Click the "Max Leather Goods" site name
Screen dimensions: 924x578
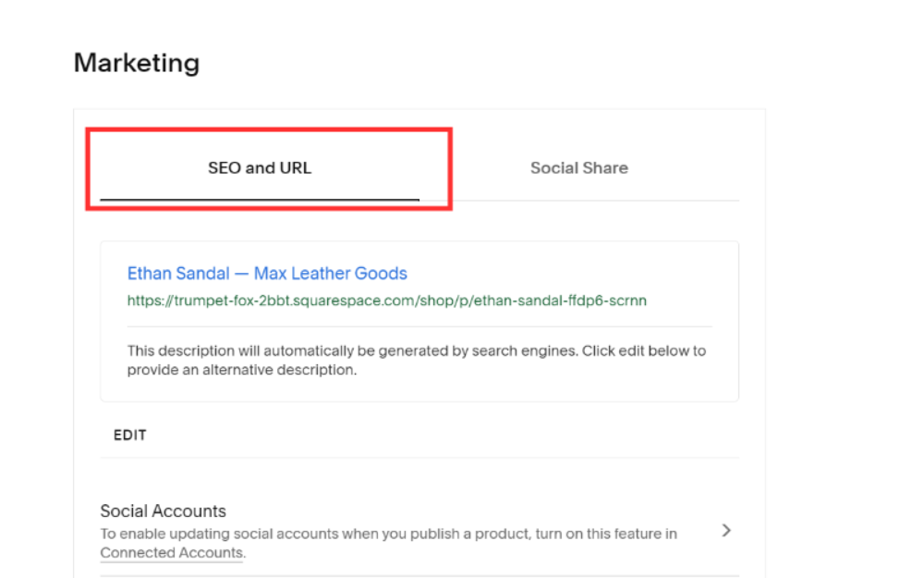[x=331, y=274]
